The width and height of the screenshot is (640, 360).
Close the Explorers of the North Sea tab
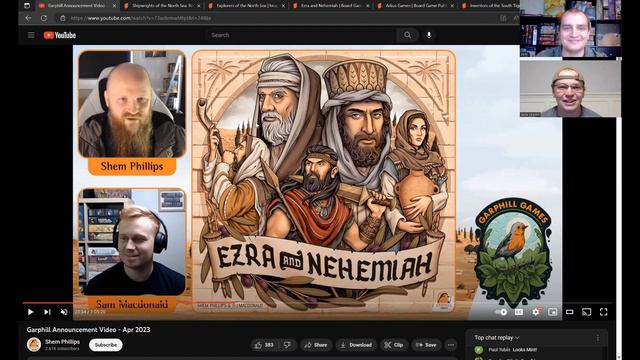coord(283,6)
